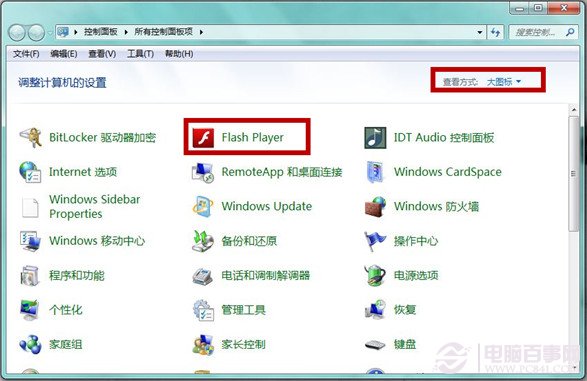
Task: Open the Action Center flag icon
Action: coord(375,241)
